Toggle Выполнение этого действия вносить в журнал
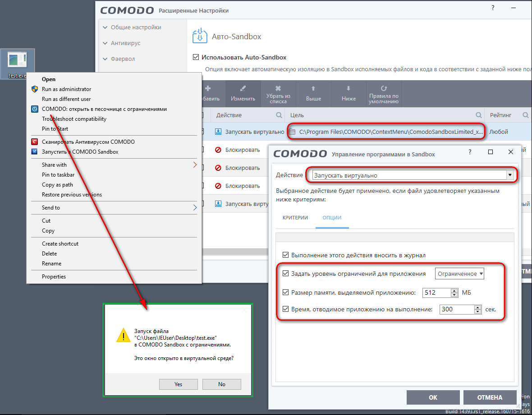Image resolution: width=532 pixels, height=415 pixels. point(286,255)
